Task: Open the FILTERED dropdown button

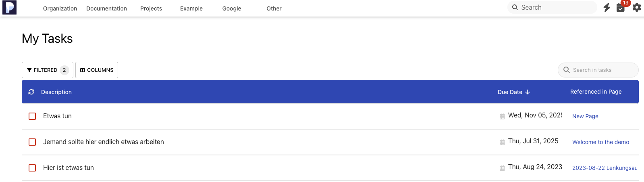Action: coord(47,70)
